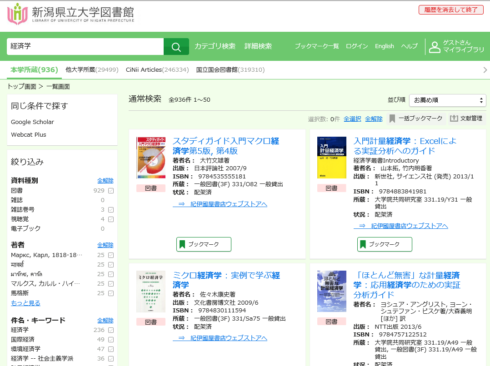This screenshot has height=366, width=490.
Task: Check the Маркс, Карл author checkbox
Action: click(111, 255)
